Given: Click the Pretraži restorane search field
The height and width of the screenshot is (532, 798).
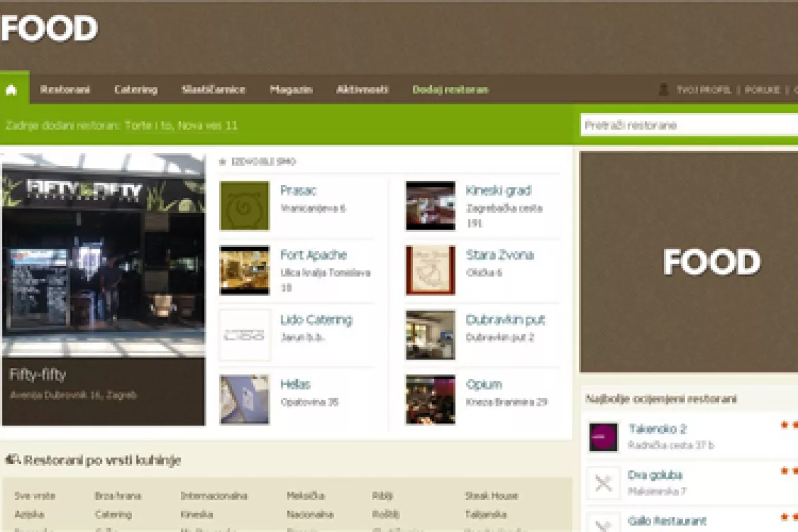Looking at the screenshot, I should pyautogui.click(x=689, y=125).
